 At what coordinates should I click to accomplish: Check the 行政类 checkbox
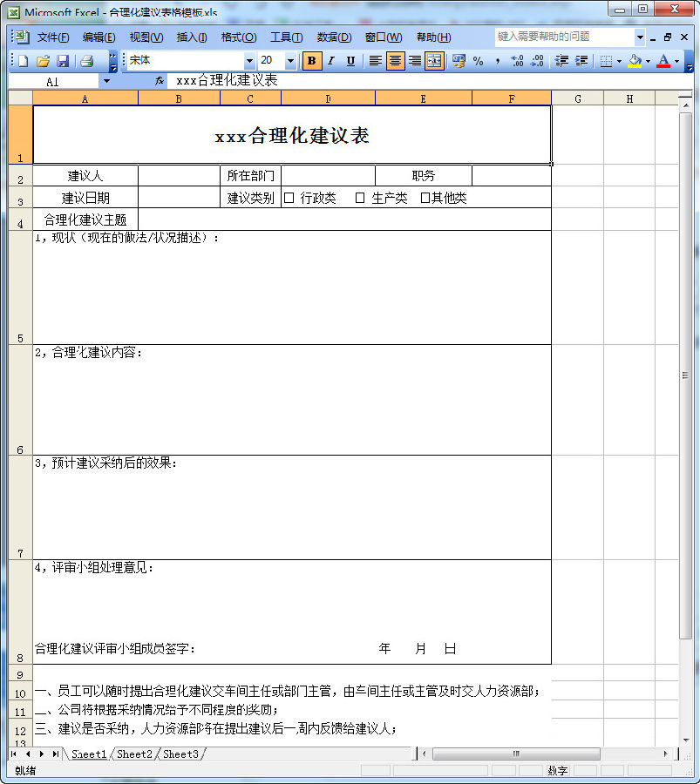[x=289, y=197]
